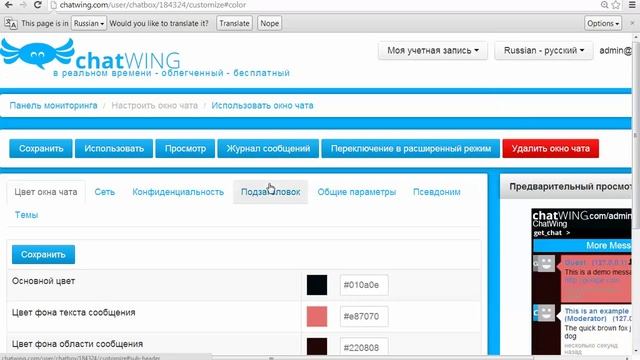Viewport: 640px width, 360px height.
Task: Open the Основной цвет color swatch
Action: pos(317,285)
